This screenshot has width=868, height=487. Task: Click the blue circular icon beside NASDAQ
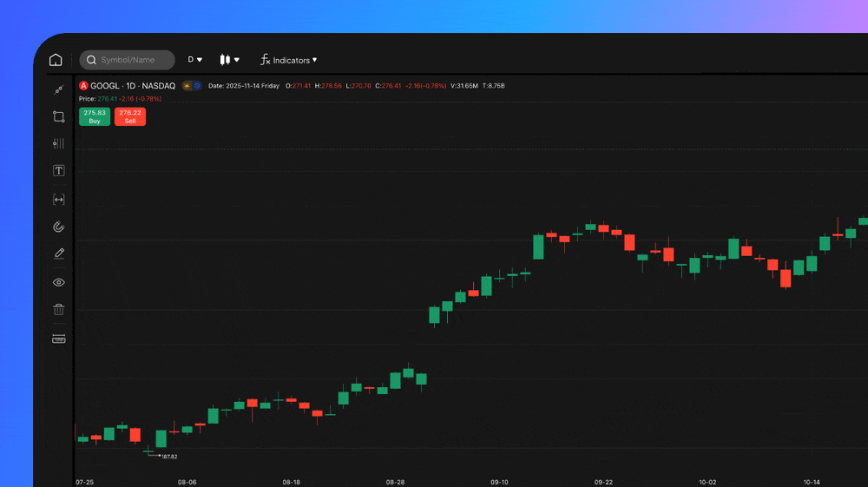tap(197, 86)
